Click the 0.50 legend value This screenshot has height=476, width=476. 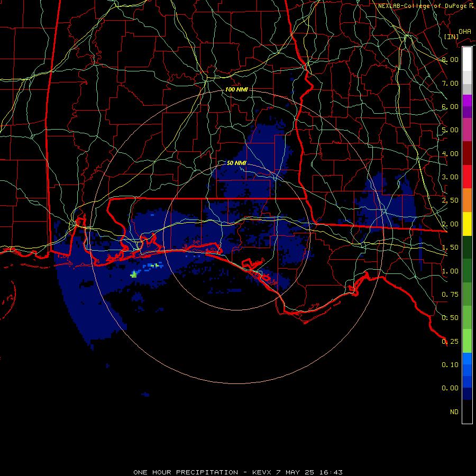(x=450, y=318)
